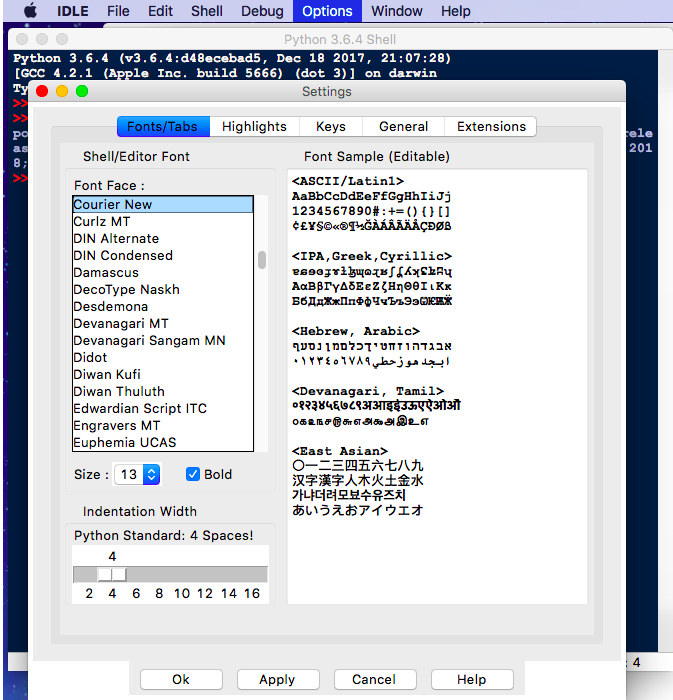Switch to the Highlights tab

(254, 127)
